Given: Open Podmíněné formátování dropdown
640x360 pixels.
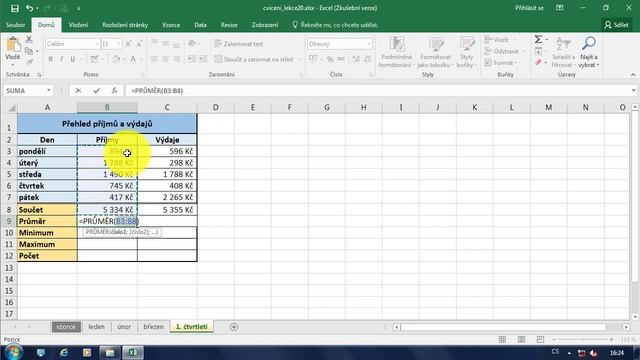Looking at the screenshot, I should coord(396,52).
